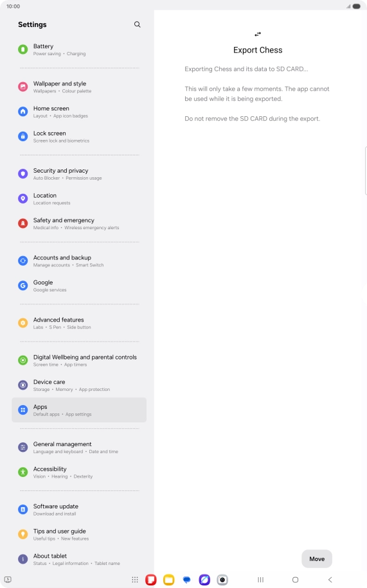The image size is (367, 588).
Task: Tap the back navigation arrow
Action: tap(330, 580)
